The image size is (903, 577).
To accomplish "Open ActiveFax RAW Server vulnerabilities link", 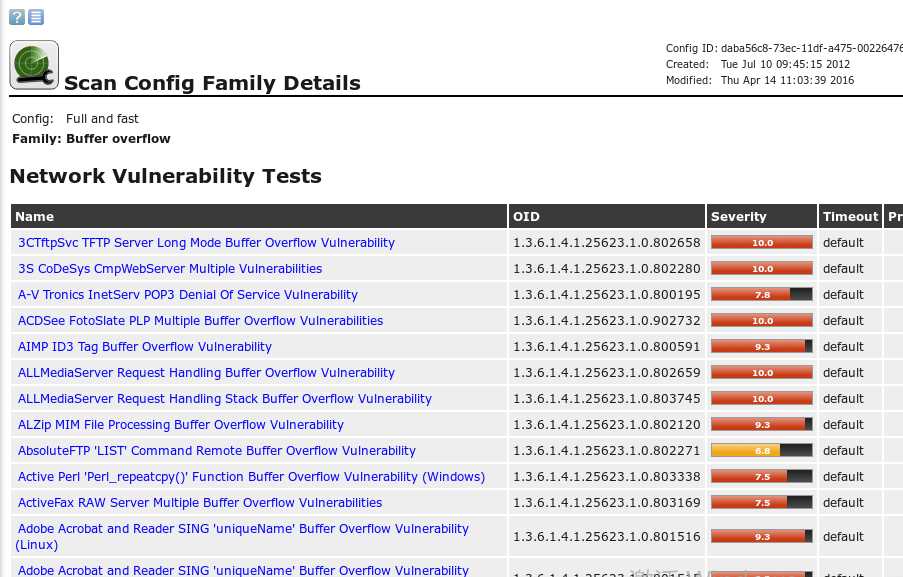I will click(x=200, y=503).
